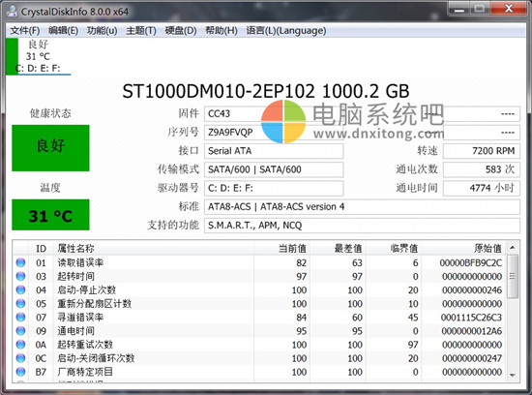This screenshot has height=395, width=532.
Task: Click the green 31 °C temperature button
Action: [x=50, y=215]
